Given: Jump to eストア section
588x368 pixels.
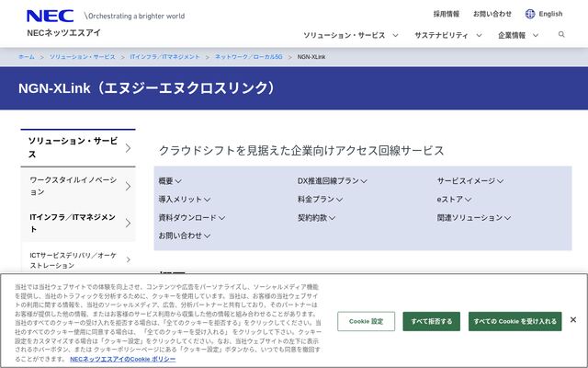Looking at the screenshot, I should pyautogui.click(x=454, y=200).
